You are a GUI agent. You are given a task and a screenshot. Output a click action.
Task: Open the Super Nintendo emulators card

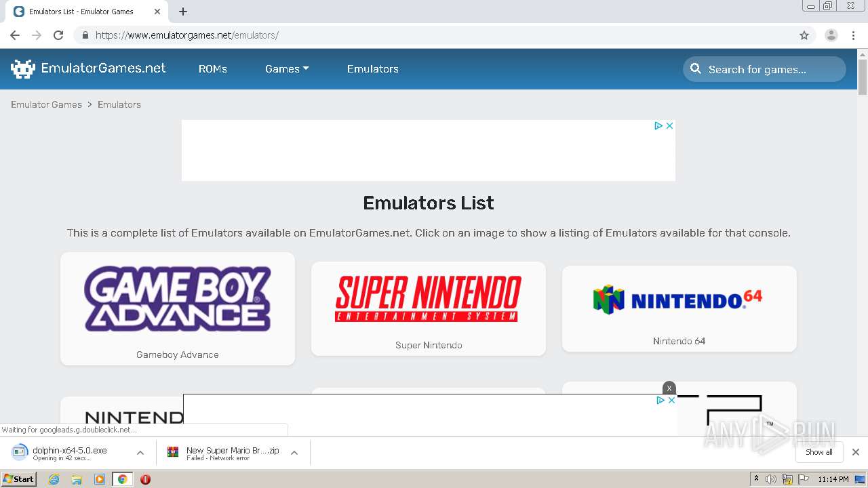point(429,309)
